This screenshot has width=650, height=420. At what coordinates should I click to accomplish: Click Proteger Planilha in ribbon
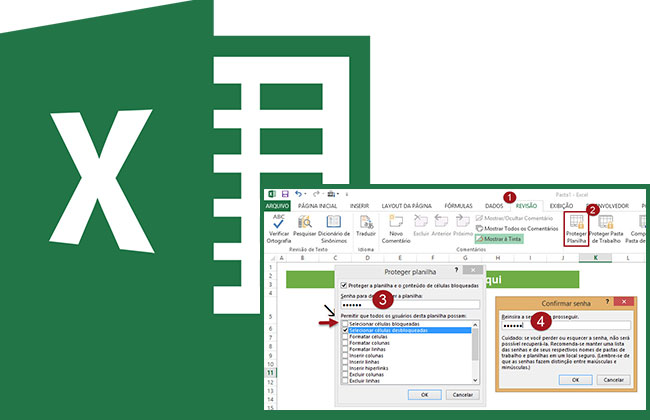[x=576, y=229]
